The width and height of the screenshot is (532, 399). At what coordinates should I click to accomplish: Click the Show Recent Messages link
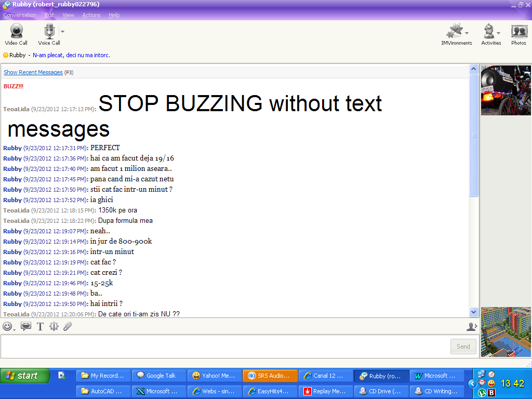(x=33, y=72)
